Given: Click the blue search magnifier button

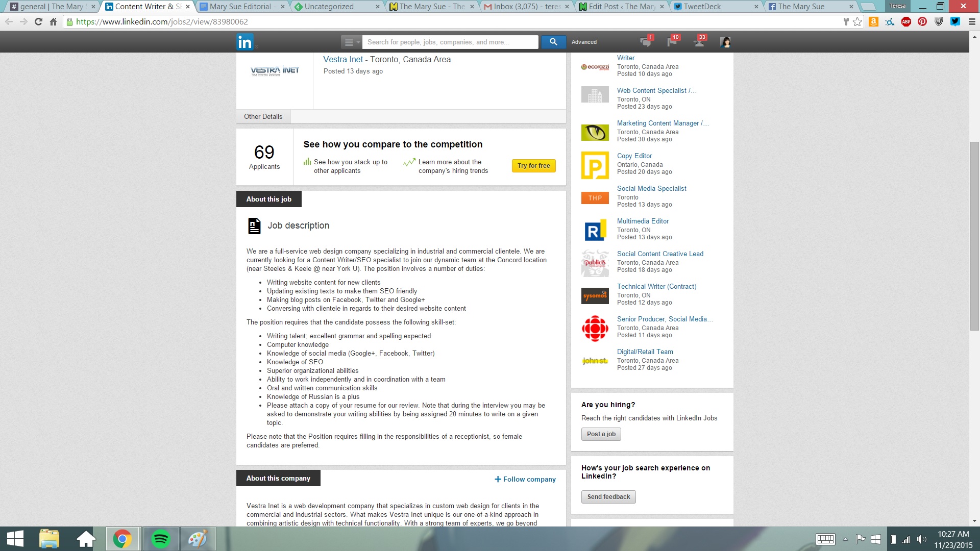Looking at the screenshot, I should click(x=553, y=42).
